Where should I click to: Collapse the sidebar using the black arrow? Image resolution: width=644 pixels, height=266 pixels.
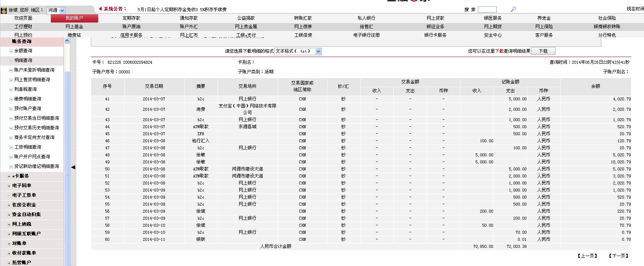click(73, 167)
